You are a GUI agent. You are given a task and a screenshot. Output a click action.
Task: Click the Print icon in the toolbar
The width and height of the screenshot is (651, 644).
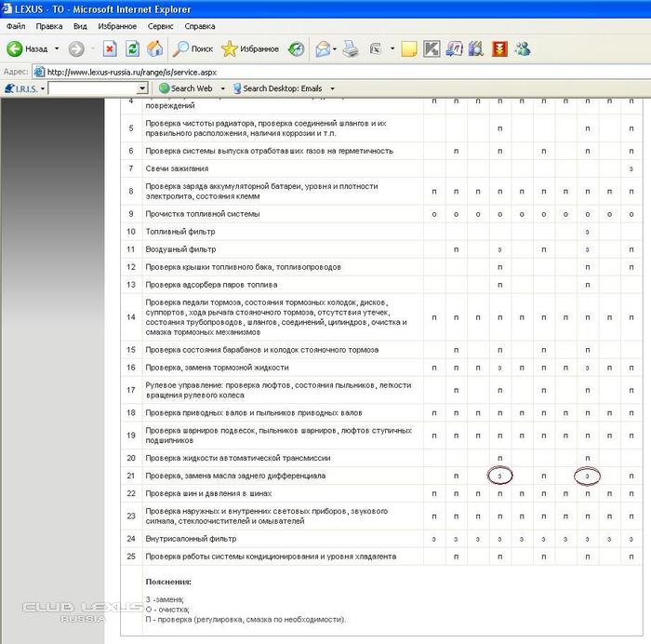click(x=351, y=48)
